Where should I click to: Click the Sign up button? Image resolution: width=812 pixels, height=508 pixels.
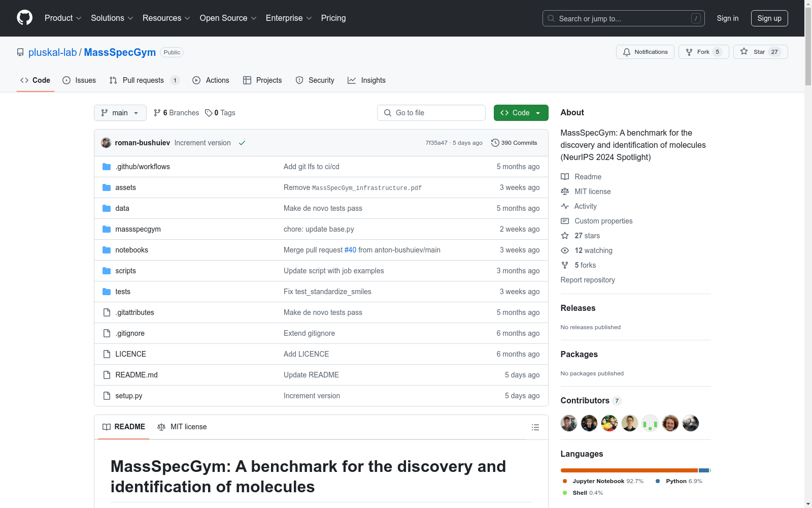[x=769, y=18]
